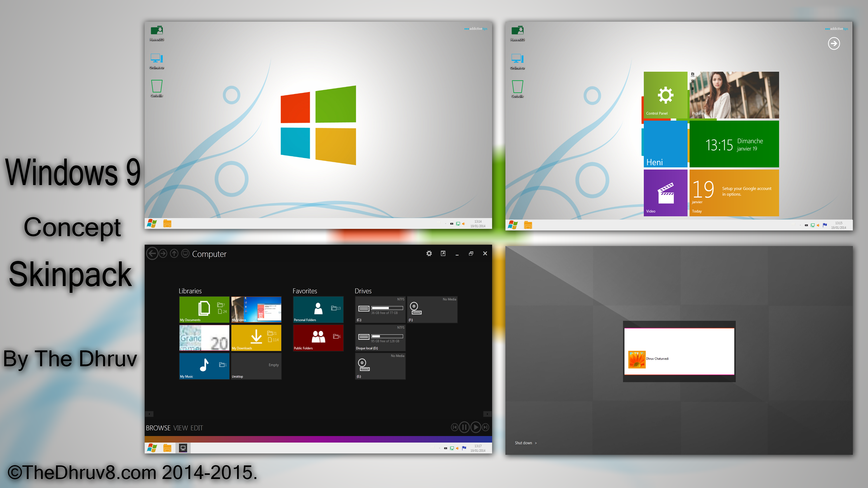Open the purple Video tile

(665, 193)
